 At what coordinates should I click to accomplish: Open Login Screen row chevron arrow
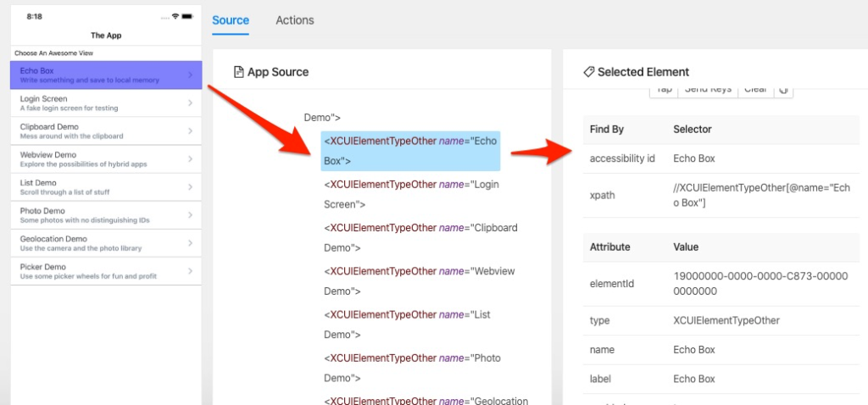tap(190, 103)
